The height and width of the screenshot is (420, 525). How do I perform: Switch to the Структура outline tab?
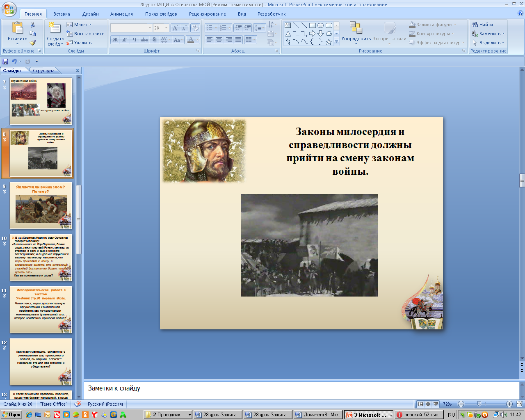coord(43,71)
